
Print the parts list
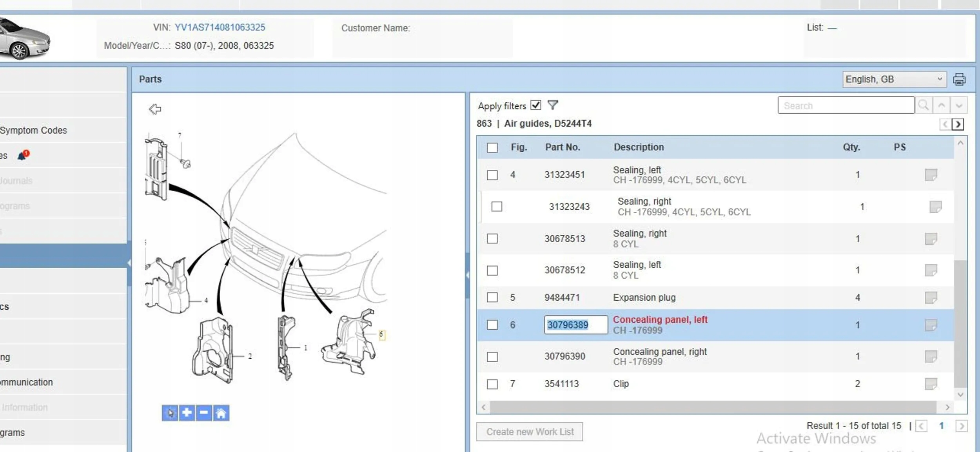959,80
